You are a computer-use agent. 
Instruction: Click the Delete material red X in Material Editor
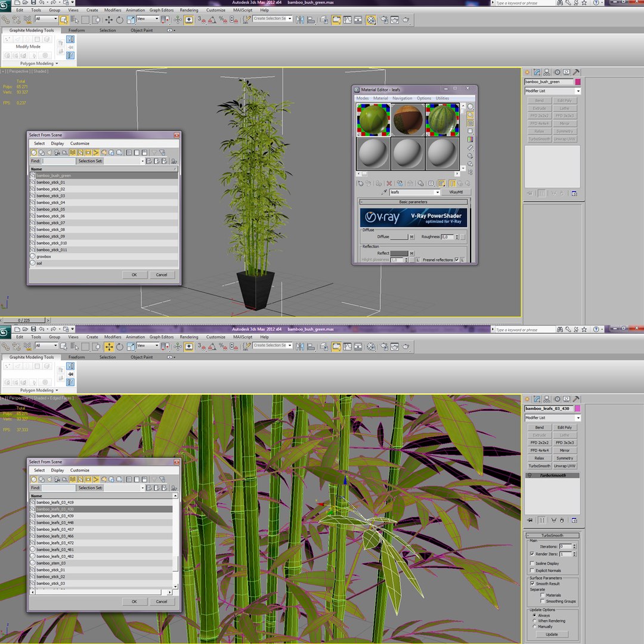[389, 183]
